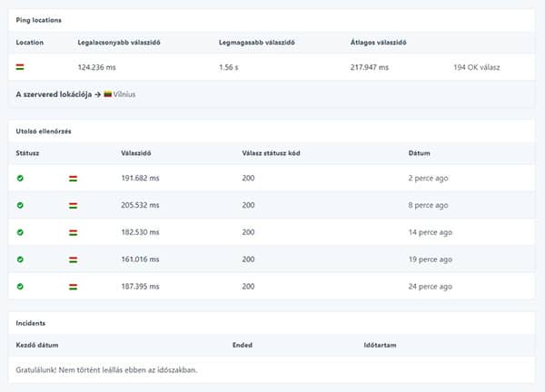The image size is (545, 392).
Task: Click green check status for 205.532 ms row
Action: (x=20, y=205)
